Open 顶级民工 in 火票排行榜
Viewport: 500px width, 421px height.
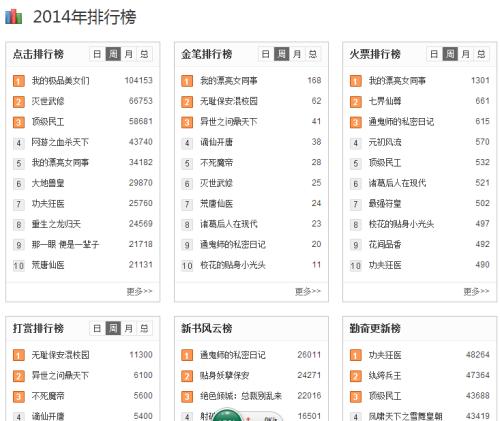click(385, 163)
